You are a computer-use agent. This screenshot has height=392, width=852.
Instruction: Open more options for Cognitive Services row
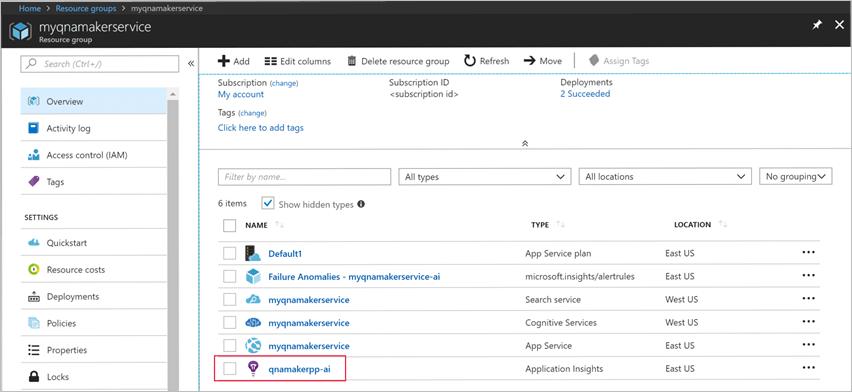click(809, 322)
